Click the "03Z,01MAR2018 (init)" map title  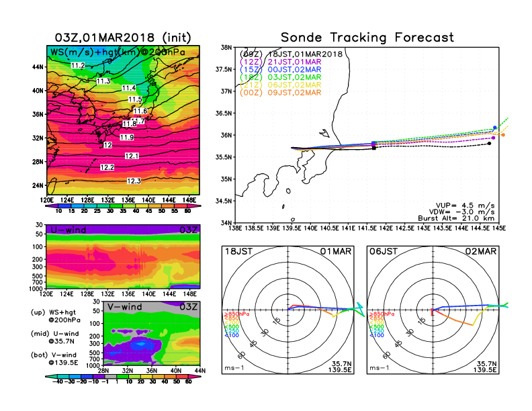123,38
